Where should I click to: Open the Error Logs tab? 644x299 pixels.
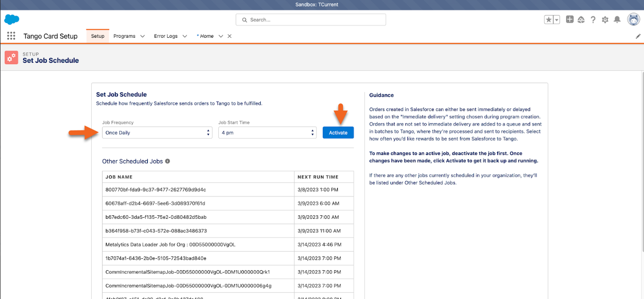pyautogui.click(x=166, y=36)
